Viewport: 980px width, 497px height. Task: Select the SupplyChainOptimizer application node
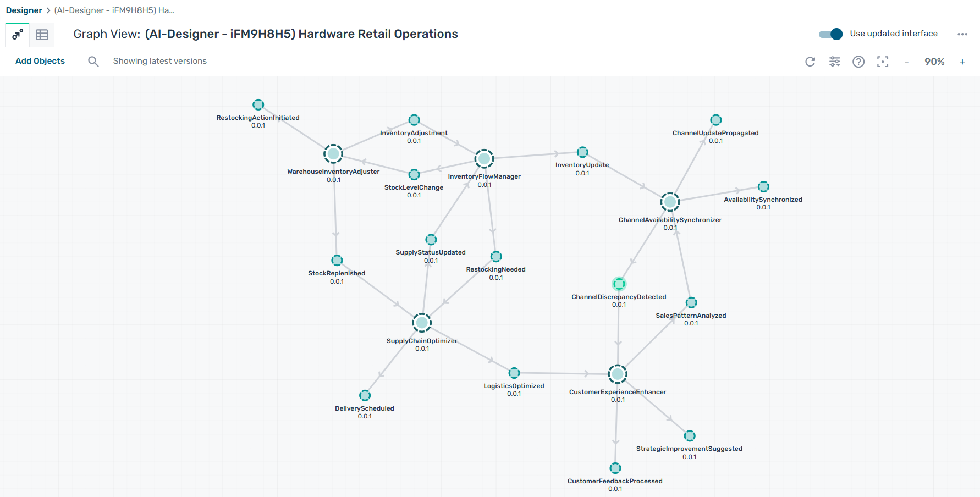click(x=422, y=323)
